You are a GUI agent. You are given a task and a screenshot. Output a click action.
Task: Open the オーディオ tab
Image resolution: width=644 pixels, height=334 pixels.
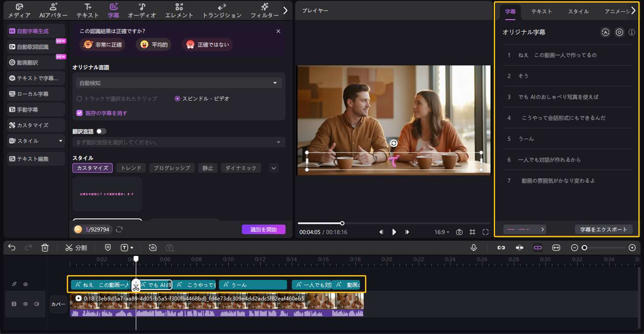(142, 10)
